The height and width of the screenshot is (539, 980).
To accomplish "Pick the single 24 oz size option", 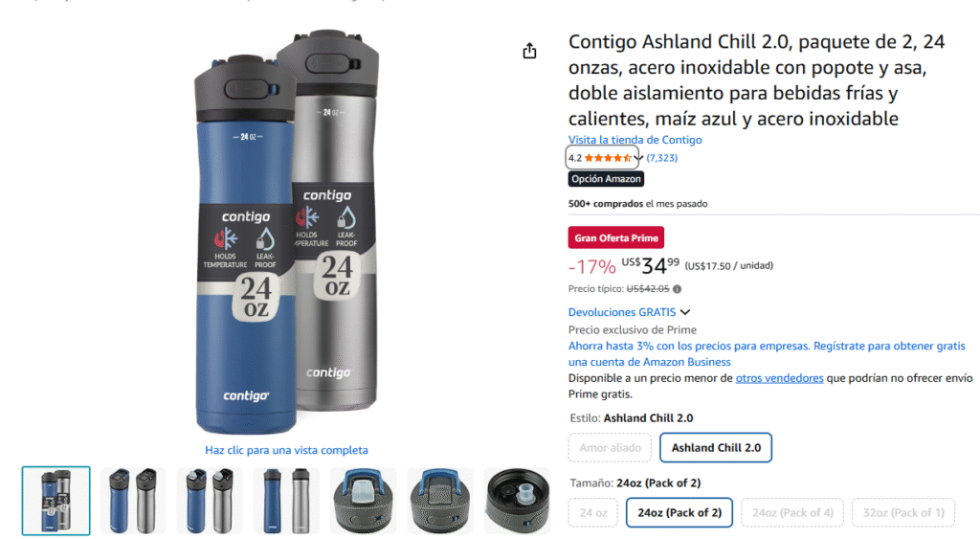I will (593, 513).
